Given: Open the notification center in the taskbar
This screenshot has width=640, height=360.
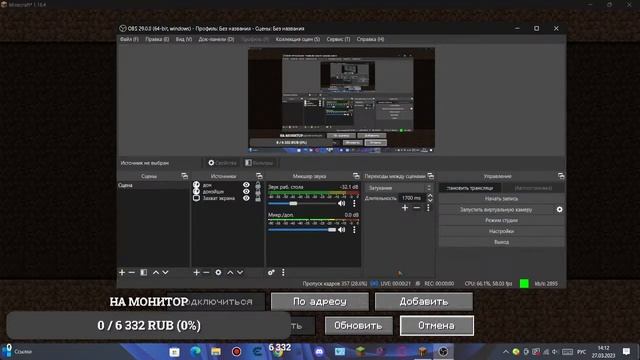Looking at the screenshot, I should coord(627,351).
